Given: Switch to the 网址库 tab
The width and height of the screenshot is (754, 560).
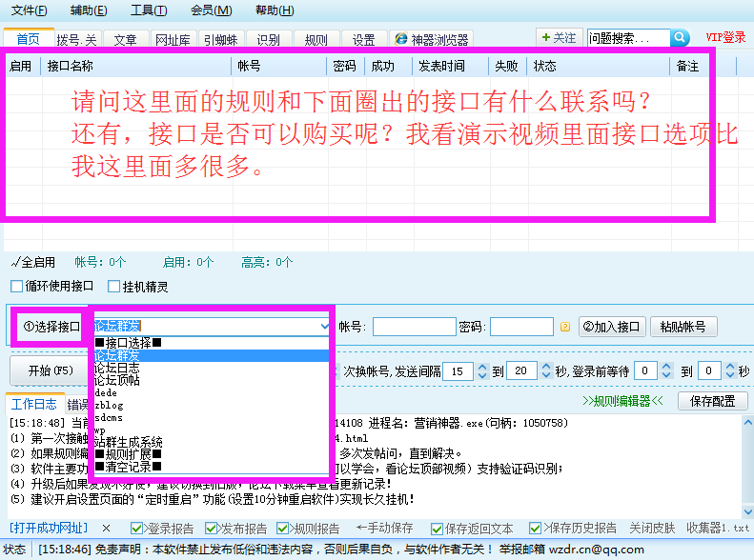Looking at the screenshot, I should 173,40.
